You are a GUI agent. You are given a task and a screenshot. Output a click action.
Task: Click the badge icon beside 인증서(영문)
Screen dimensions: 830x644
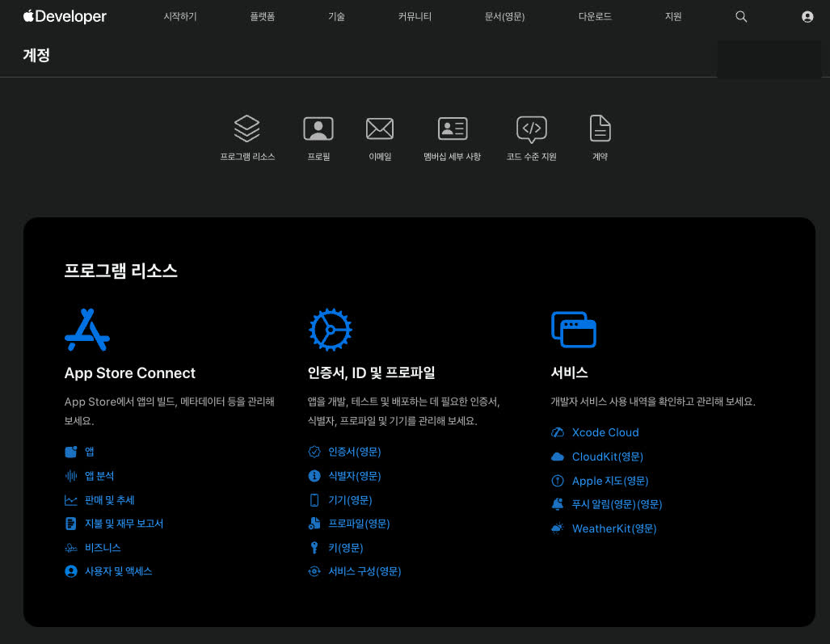[314, 452]
